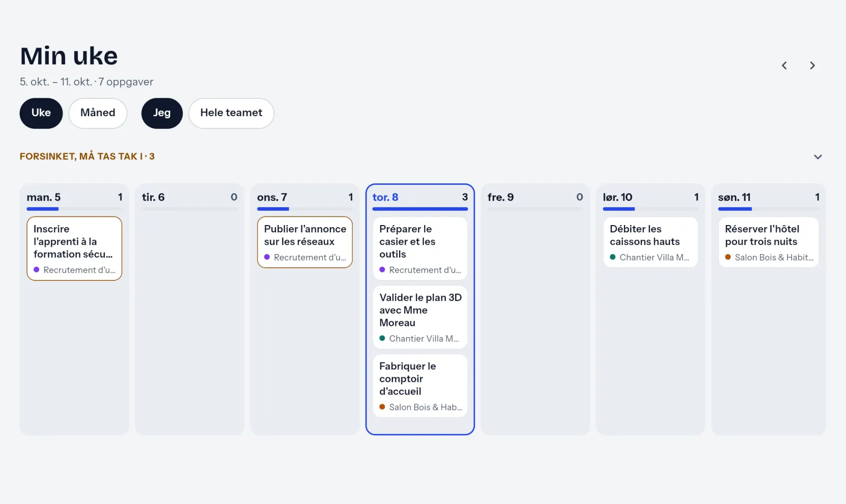Viewport: 846px width, 504px height.
Task: Click 'Chantier Villa M...' label under 'Valider le plan 3D'
Action: click(x=424, y=339)
